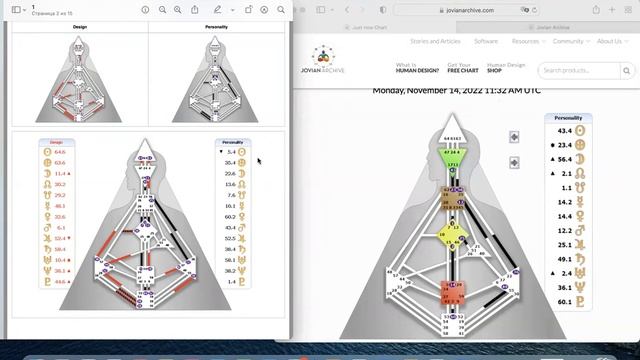Zoom in on the PDF in Preview
Viewport: 640px width, 360px height.
(x=178, y=9)
